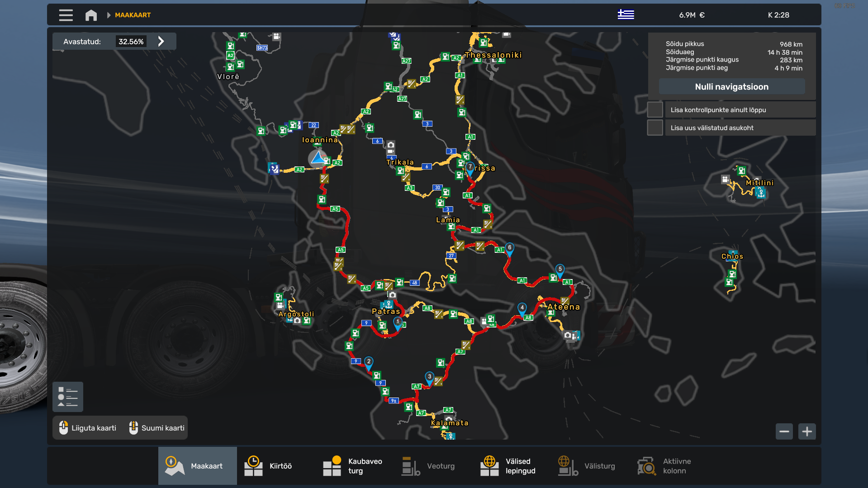868x488 pixels.
Task: Click the Thessaloniki city label
Action: [493, 55]
